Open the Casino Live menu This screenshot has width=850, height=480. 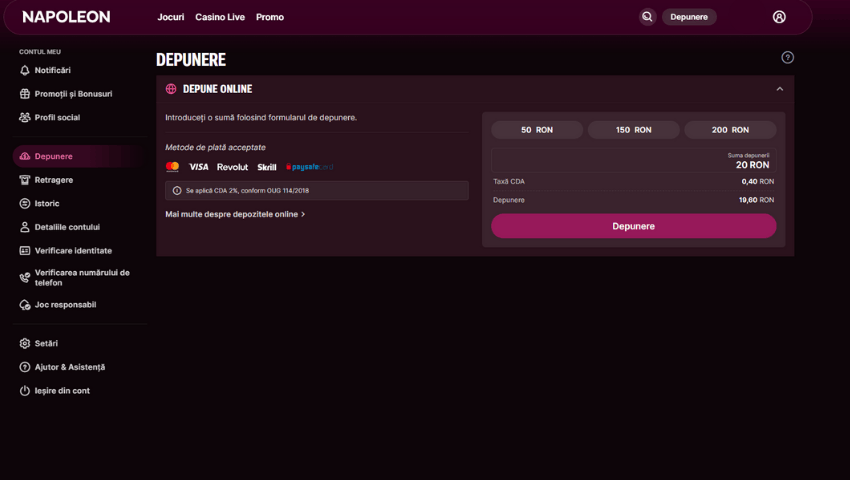click(x=220, y=17)
